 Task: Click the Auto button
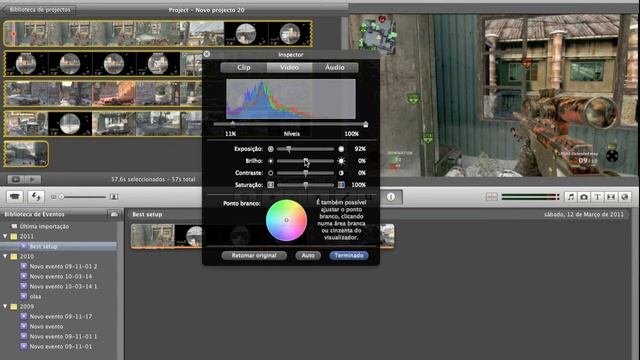coord(308,256)
